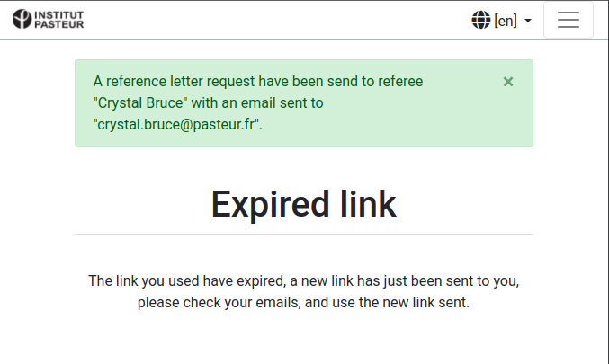Expand the language dropdown caret arrow
This screenshot has width=609, height=364.
click(x=528, y=21)
